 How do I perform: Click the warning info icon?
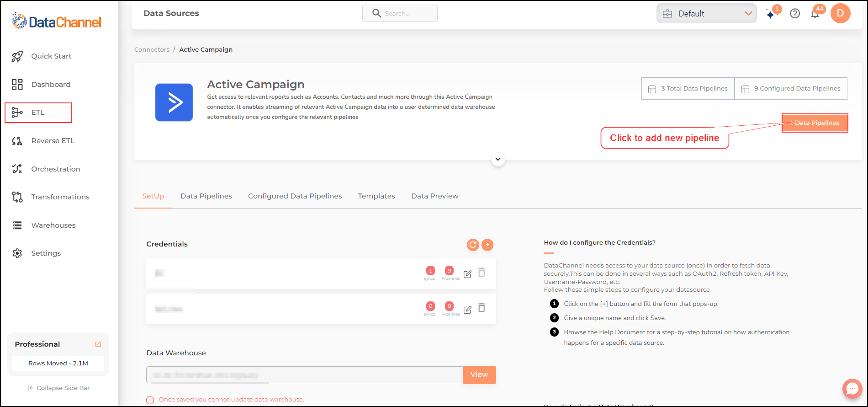click(150, 400)
